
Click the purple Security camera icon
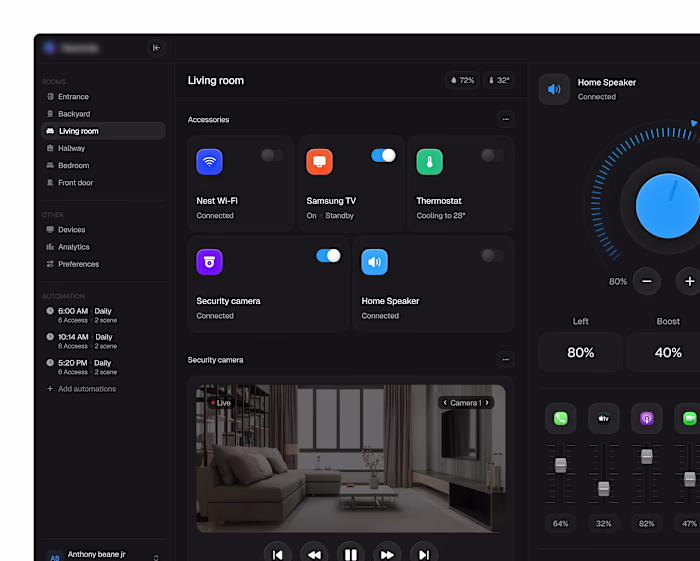[x=209, y=262]
